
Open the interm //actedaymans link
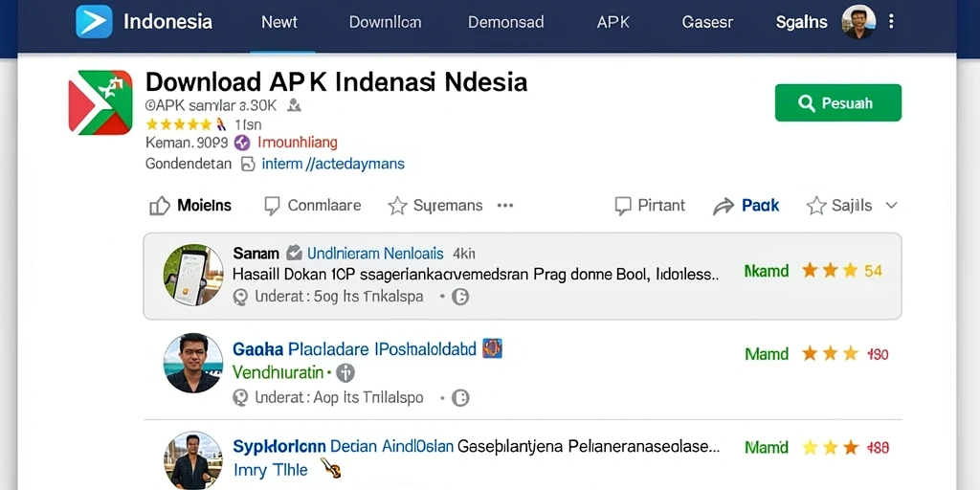(333, 165)
